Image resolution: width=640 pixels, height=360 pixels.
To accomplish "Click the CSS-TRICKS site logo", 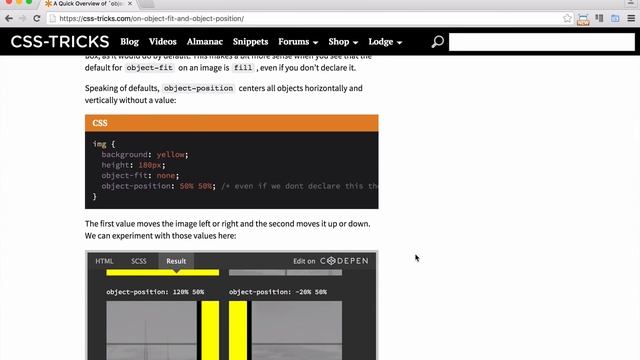I will (x=60, y=42).
